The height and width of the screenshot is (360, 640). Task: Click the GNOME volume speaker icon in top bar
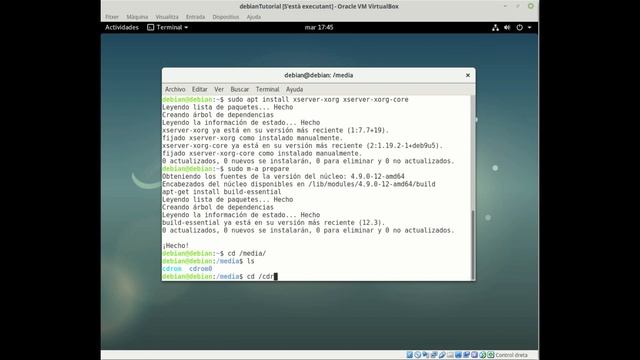pyautogui.click(x=507, y=27)
